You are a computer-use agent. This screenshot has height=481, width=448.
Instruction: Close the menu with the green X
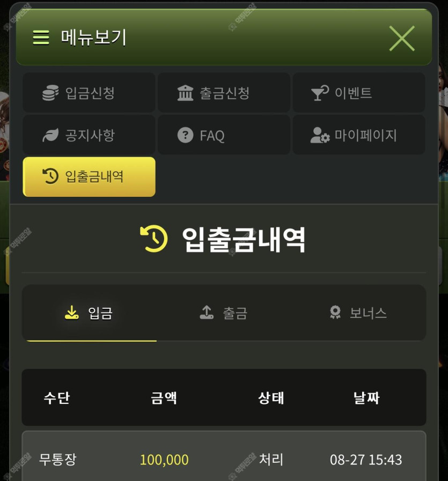tap(402, 39)
